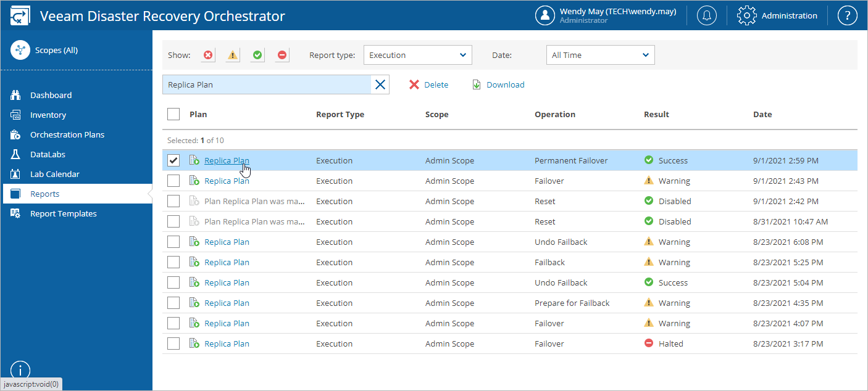Open the Replica Plan link dated 9/1/2021 2:59 PM
The height and width of the screenshot is (391, 868).
(227, 160)
